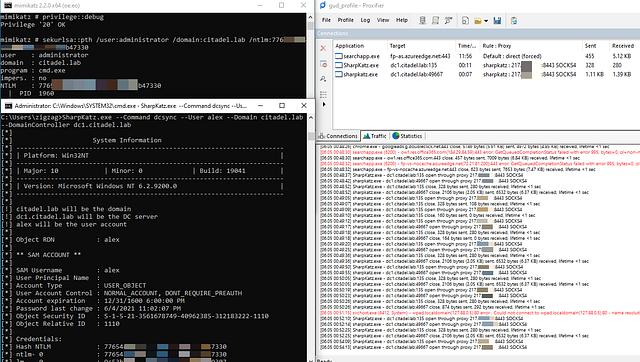Click 'NORMAL_ACCOUNT, DONT_REQUIRE_PREAUTH' value

point(173,293)
